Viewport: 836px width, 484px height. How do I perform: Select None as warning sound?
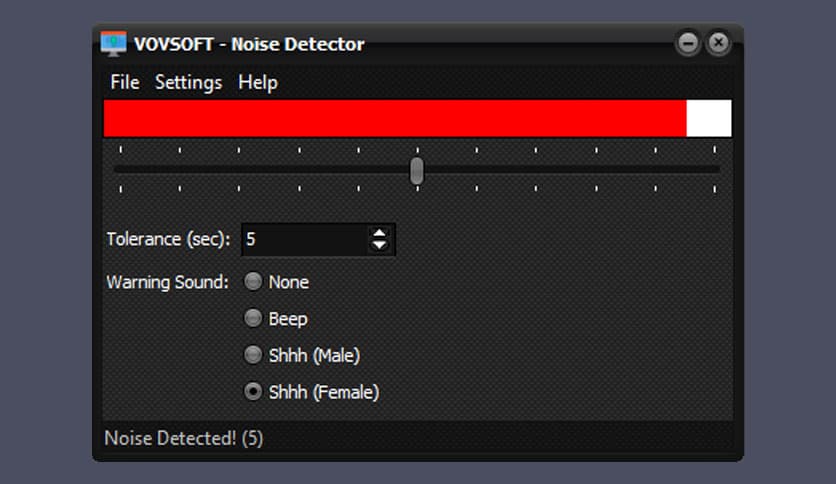(x=276, y=281)
